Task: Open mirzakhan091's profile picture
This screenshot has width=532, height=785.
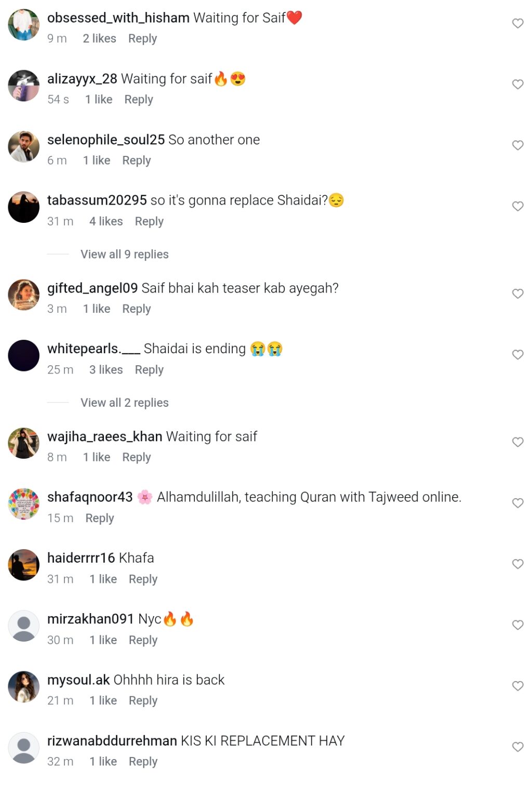Action: 24,626
